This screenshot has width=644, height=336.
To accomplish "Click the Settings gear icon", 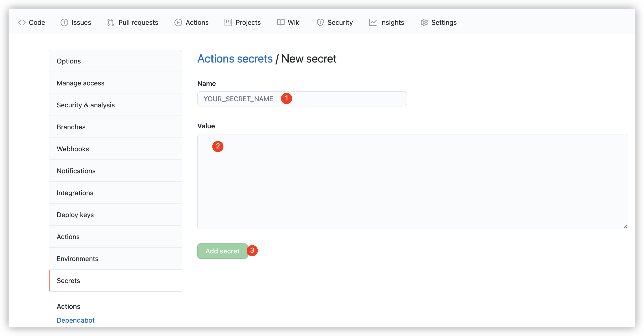I will click(424, 22).
